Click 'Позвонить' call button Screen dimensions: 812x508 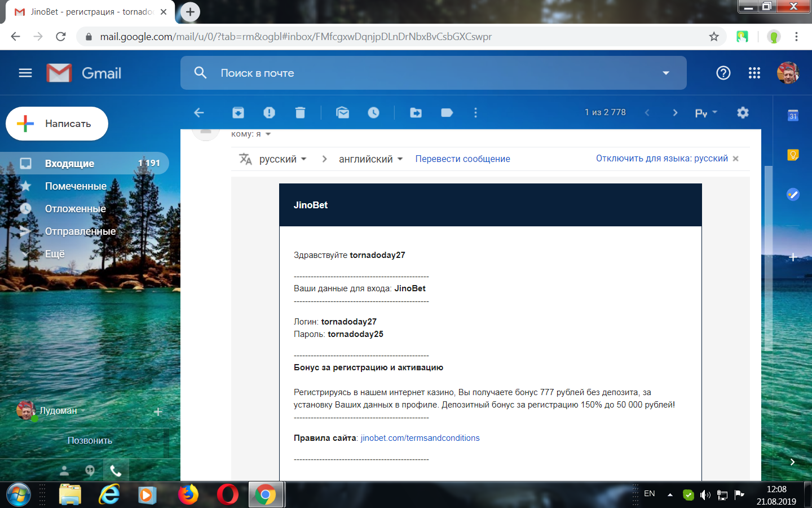[x=90, y=440]
